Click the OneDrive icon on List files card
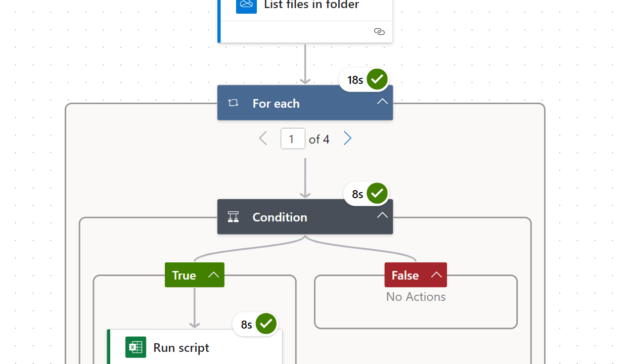 pos(246,5)
